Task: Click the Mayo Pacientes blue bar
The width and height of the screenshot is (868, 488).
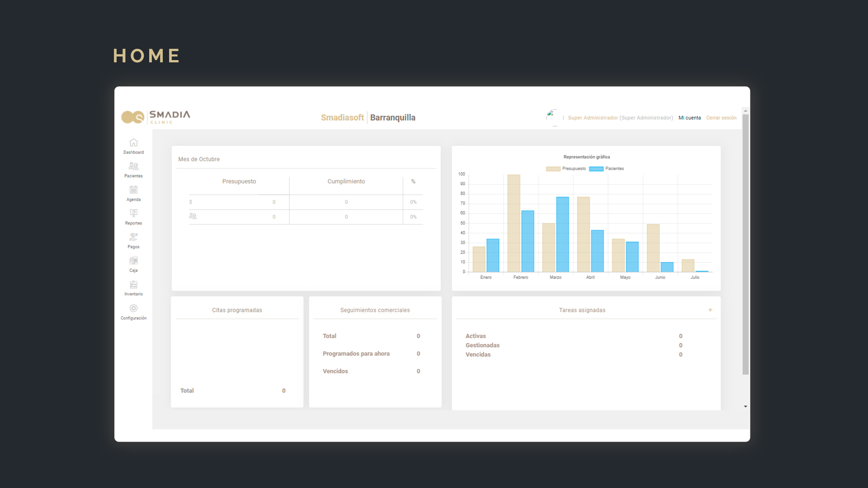Action: 632,257
